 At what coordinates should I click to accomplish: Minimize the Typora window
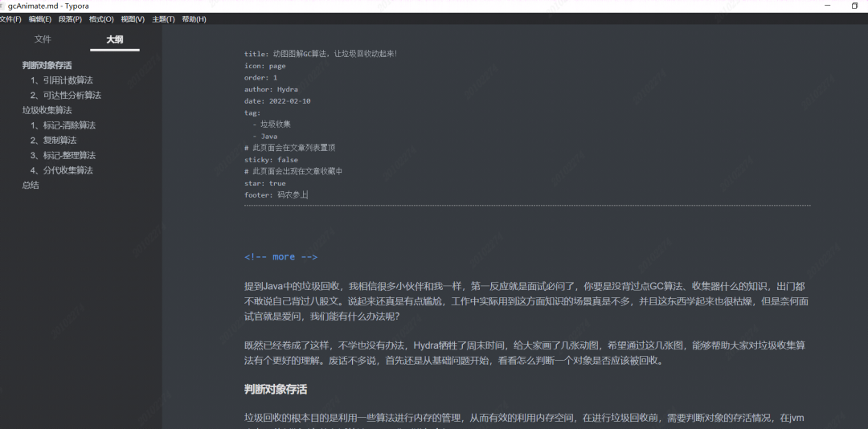tap(828, 6)
